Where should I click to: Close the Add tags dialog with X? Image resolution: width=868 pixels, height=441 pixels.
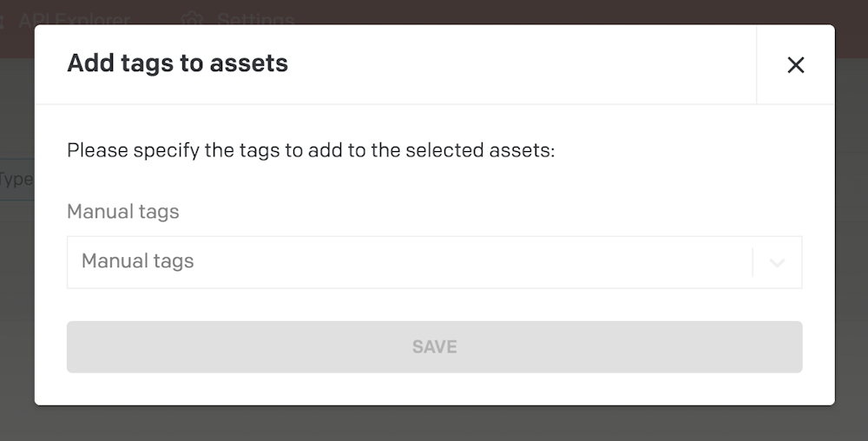point(795,65)
